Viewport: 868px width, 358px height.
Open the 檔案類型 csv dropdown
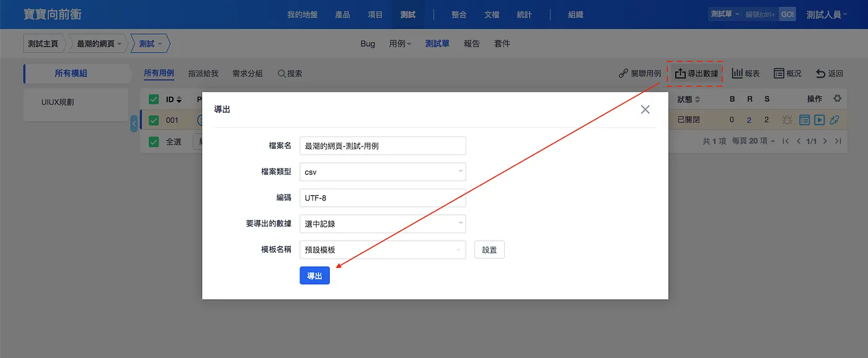pos(383,172)
